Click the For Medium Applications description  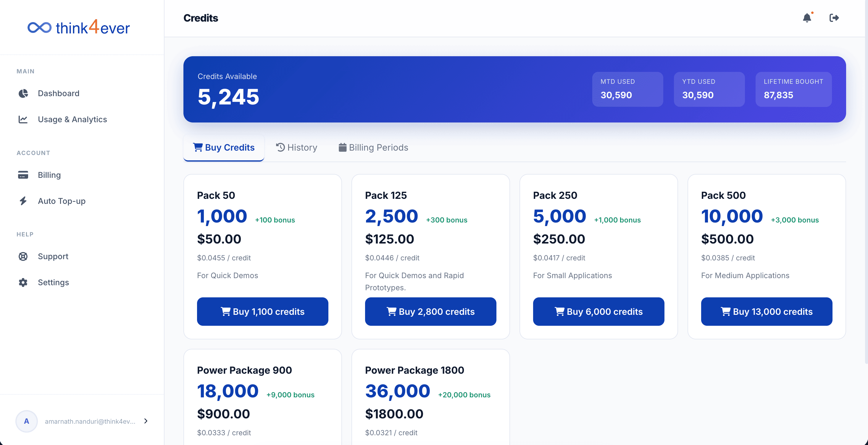click(x=745, y=275)
